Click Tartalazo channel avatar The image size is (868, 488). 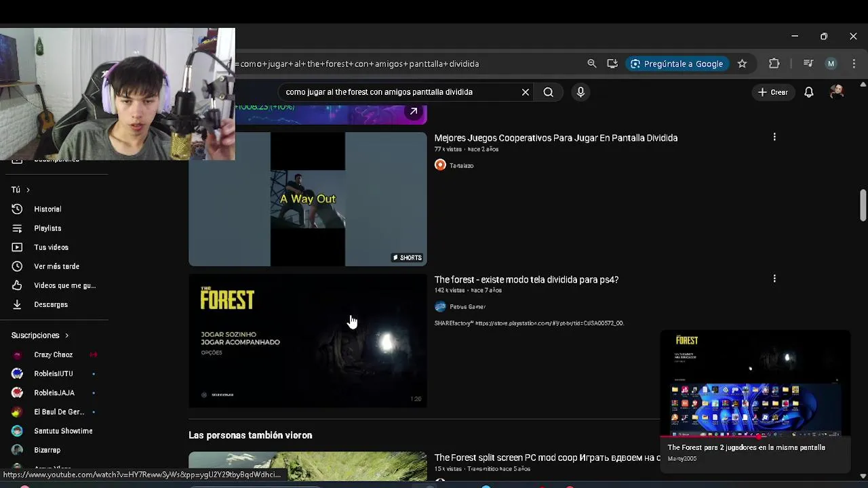440,165
